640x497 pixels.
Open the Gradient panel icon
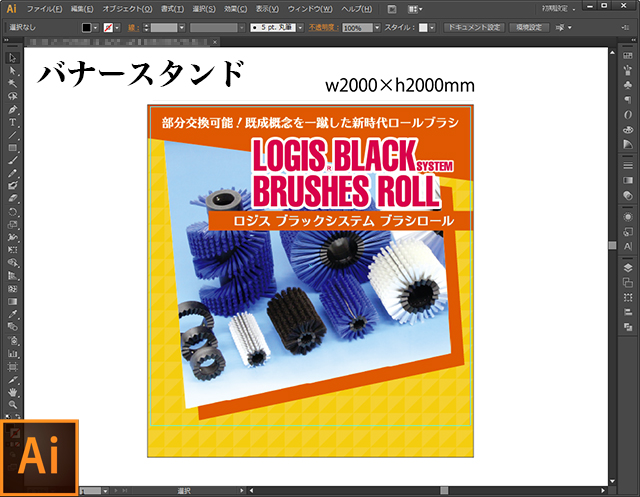(x=628, y=180)
